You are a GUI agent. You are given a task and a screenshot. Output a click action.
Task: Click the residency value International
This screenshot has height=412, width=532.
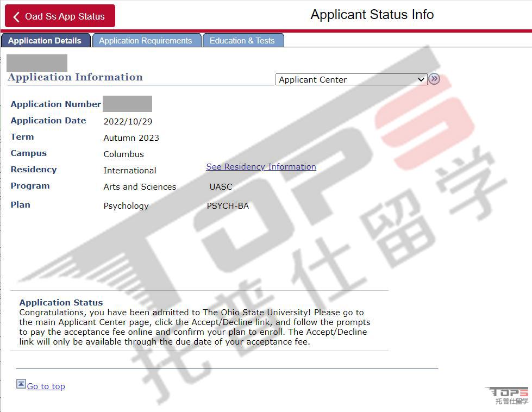point(130,170)
